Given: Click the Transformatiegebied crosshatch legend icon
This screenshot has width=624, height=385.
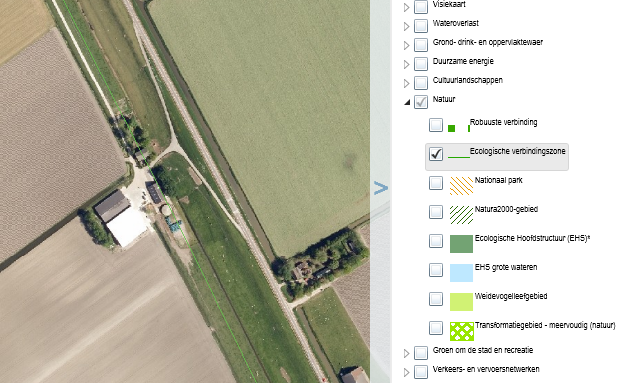Looking at the screenshot, I should point(462,331).
